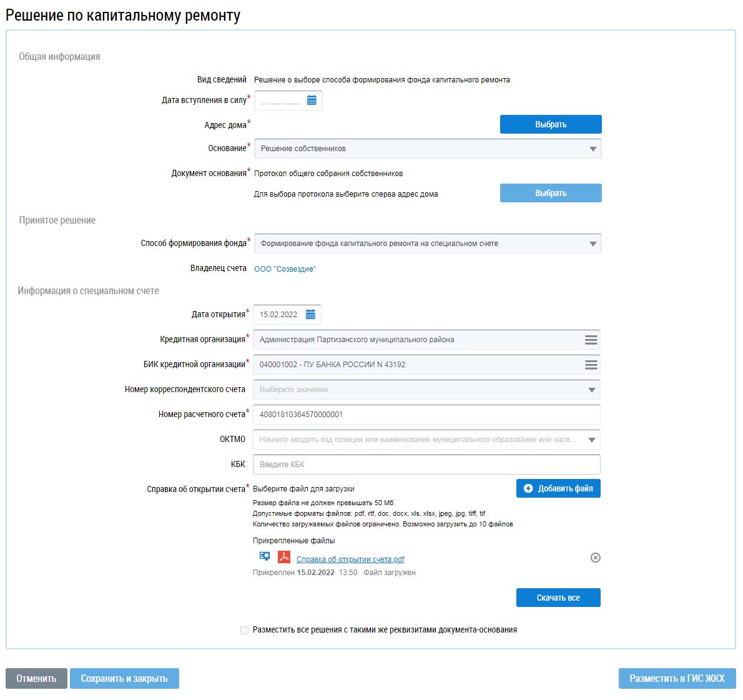Click the signature icon beside the attached file
The height and width of the screenshot is (700, 743).
click(265, 556)
